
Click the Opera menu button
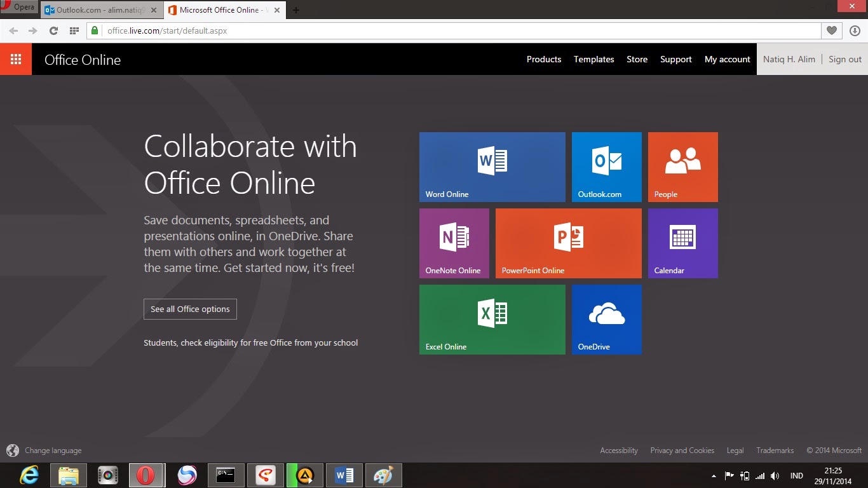click(x=19, y=8)
